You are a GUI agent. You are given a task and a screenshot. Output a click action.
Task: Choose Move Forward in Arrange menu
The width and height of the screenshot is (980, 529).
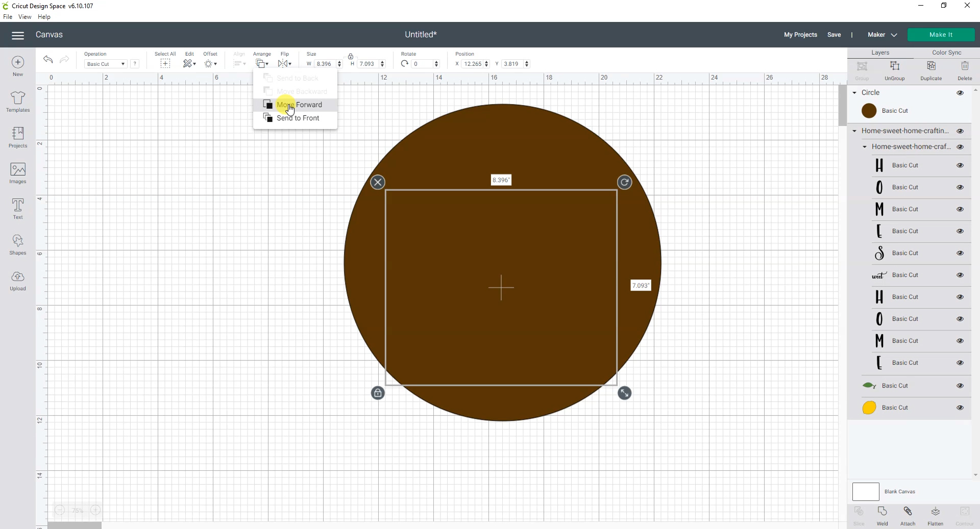click(x=295, y=105)
